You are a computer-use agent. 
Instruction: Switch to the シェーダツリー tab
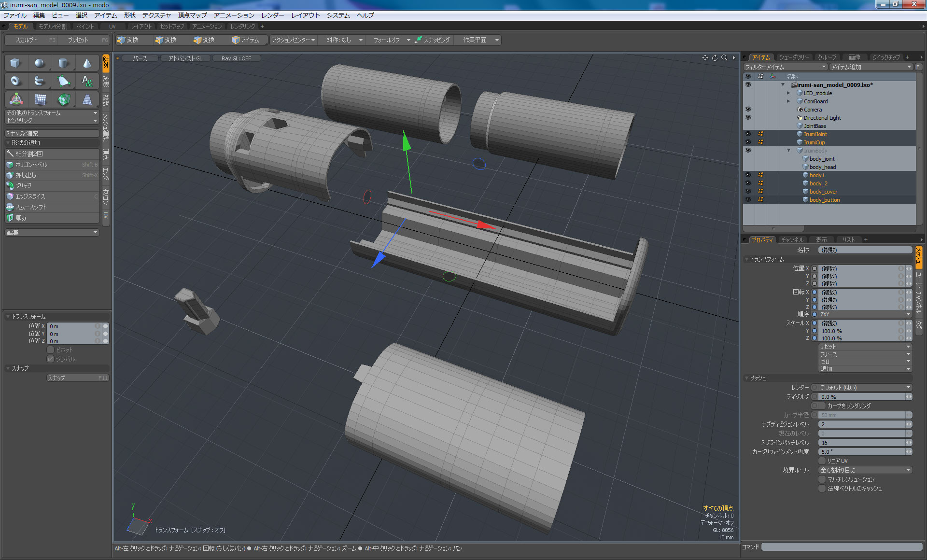click(794, 57)
